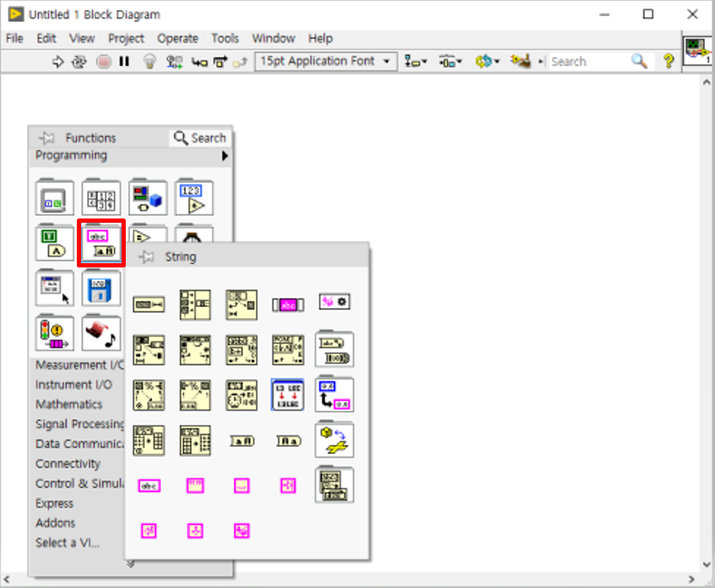The width and height of the screenshot is (715, 588).
Task: Expand the Connectivity category
Action: pyautogui.click(x=68, y=463)
